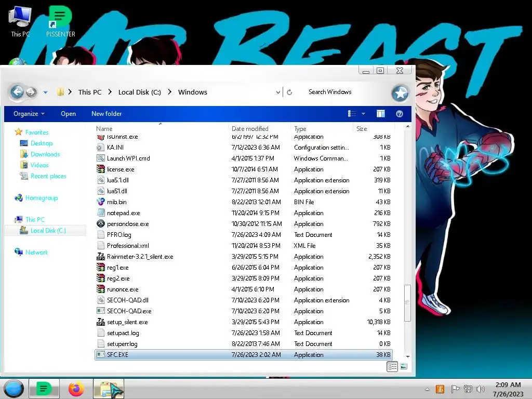Sort by the Type column header
The width and height of the screenshot is (532, 399).
[300, 129]
